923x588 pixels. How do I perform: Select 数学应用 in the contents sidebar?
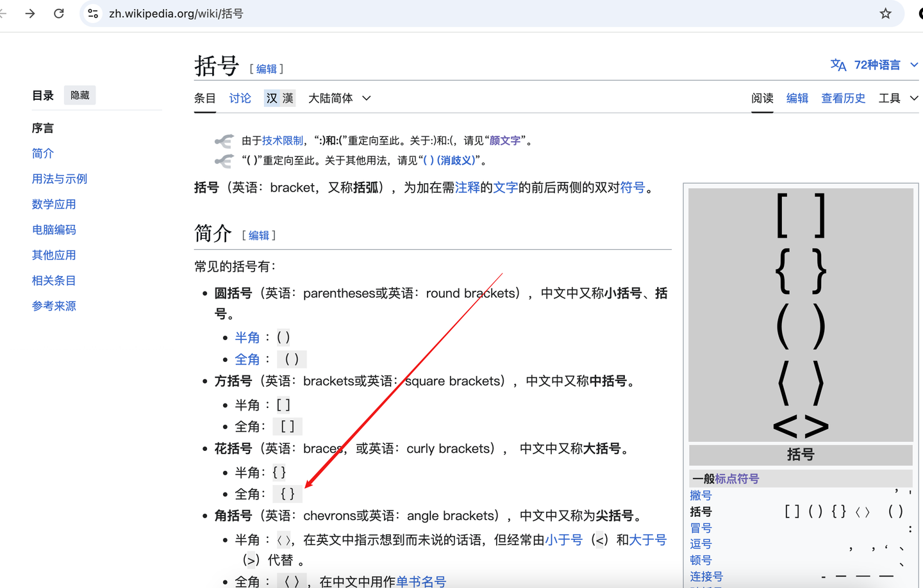[x=54, y=204]
